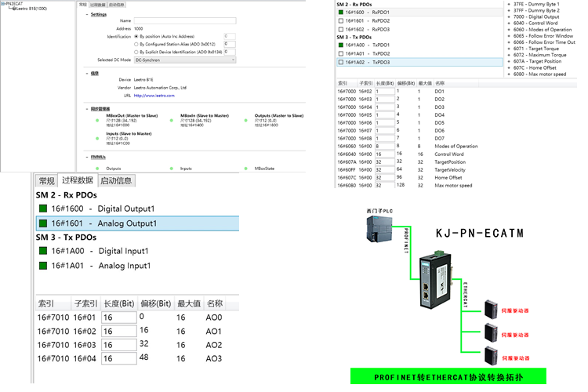Click the green dot next to MBoxState

(x=245, y=169)
